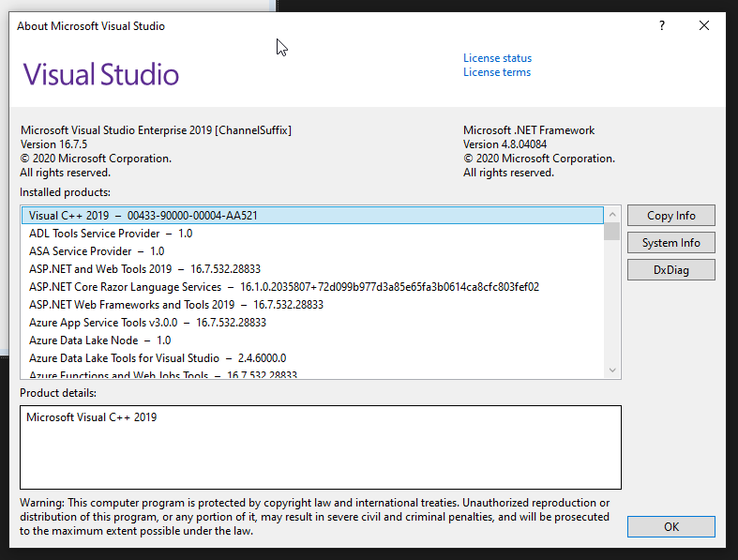Click the help question mark icon
The image size is (738, 560).
pos(662,25)
